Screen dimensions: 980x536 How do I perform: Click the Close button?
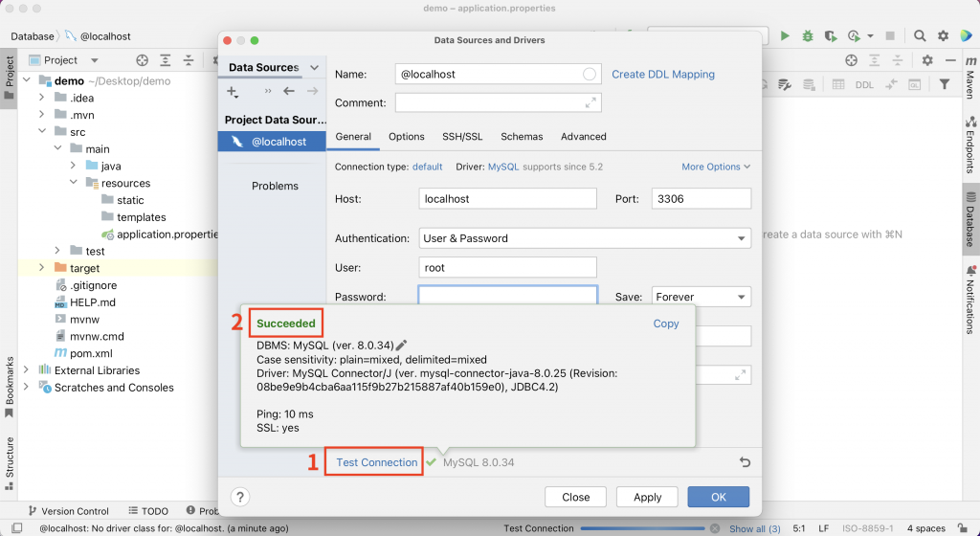(x=575, y=498)
